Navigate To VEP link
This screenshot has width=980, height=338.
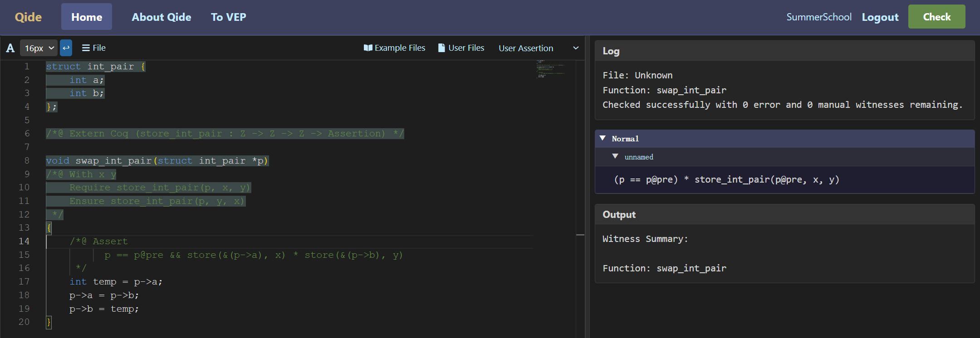point(229,17)
